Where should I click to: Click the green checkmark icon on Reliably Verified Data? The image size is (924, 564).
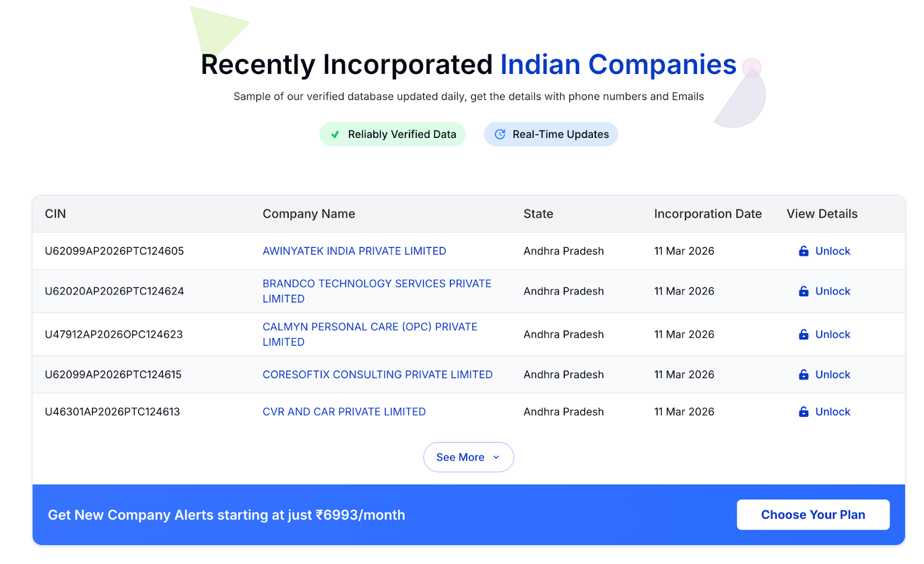pos(335,135)
